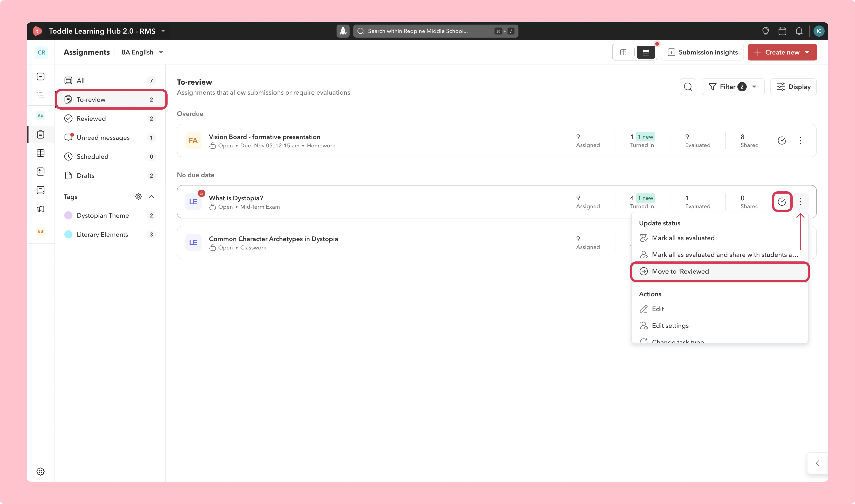Click the purple Dystopian Theme tag swatch
The height and width of the screenshot is (504, 855).
coord(68,215)
